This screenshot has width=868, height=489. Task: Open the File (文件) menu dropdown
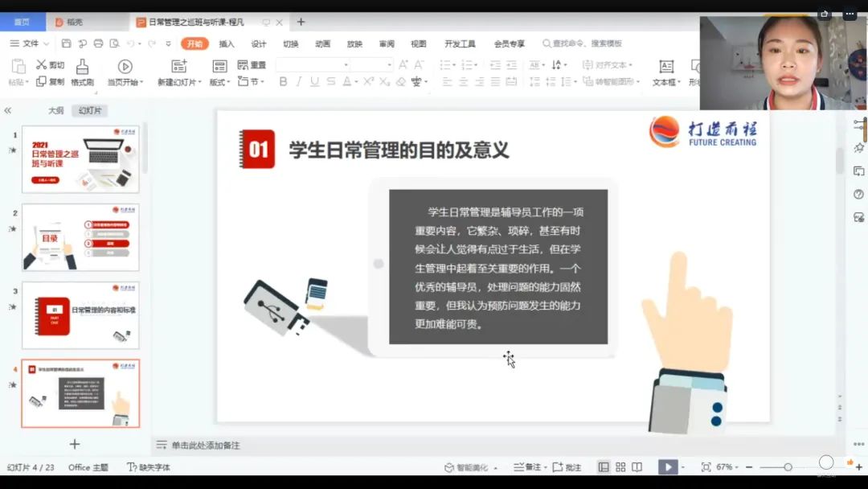pos(30,43)
